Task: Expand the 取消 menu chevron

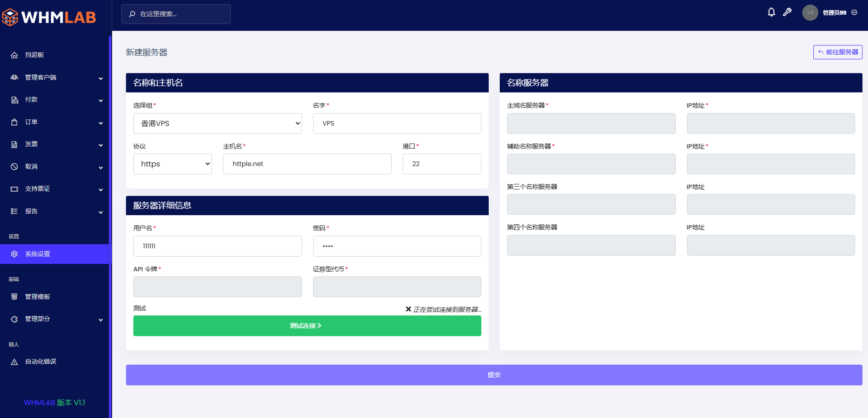Action: [101, 168]
